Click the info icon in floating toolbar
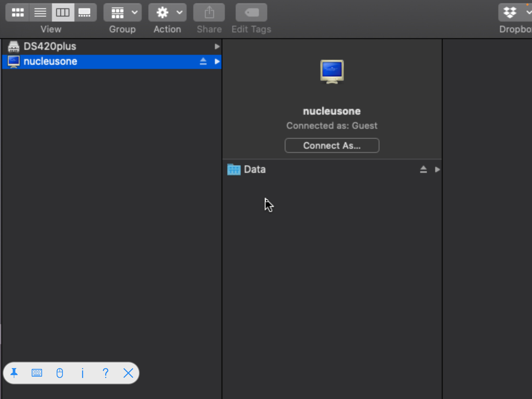This screenshot has width=532, height=399. click(83, 373)
